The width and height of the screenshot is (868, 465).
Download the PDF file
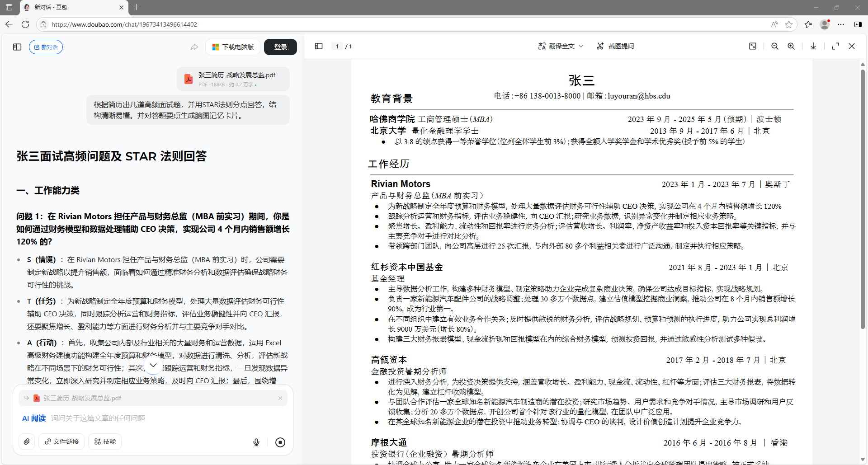tap(813, 46)
